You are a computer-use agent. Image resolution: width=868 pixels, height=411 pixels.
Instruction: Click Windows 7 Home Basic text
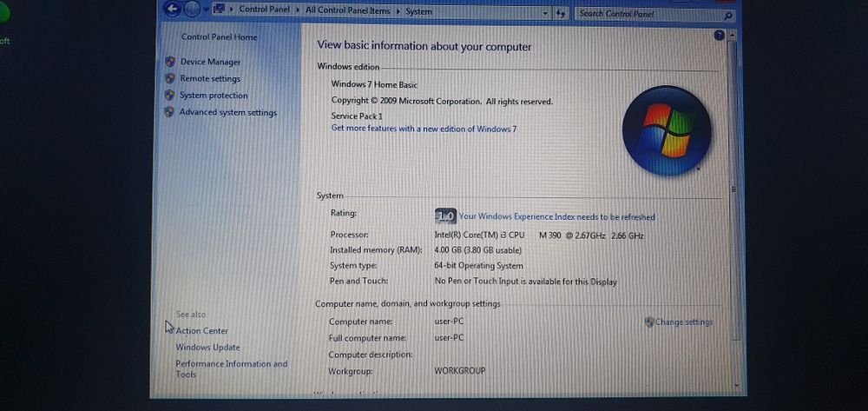[374, 85]
